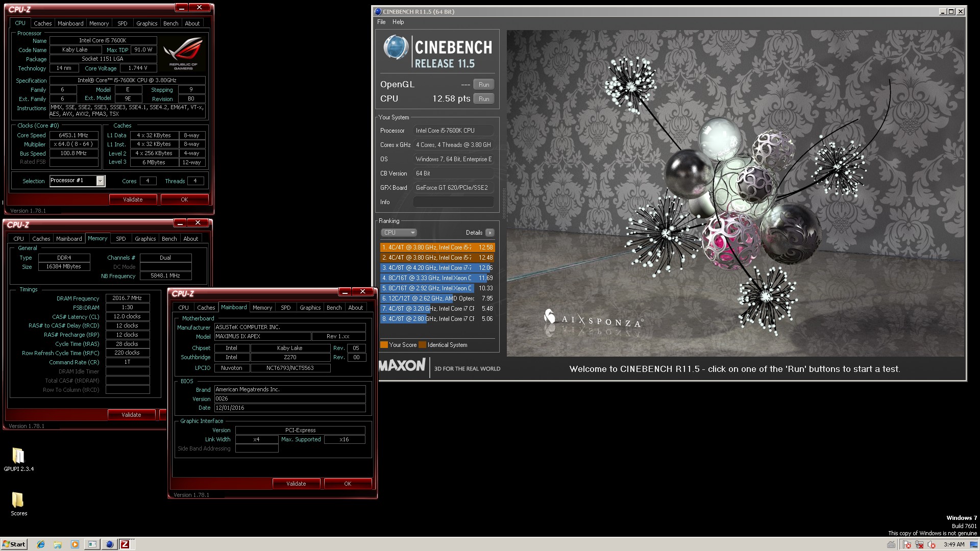Viewport: 980px width, 551px height.
Task: Open Internet Explorer from the taskbar
Action: [41, 544]
